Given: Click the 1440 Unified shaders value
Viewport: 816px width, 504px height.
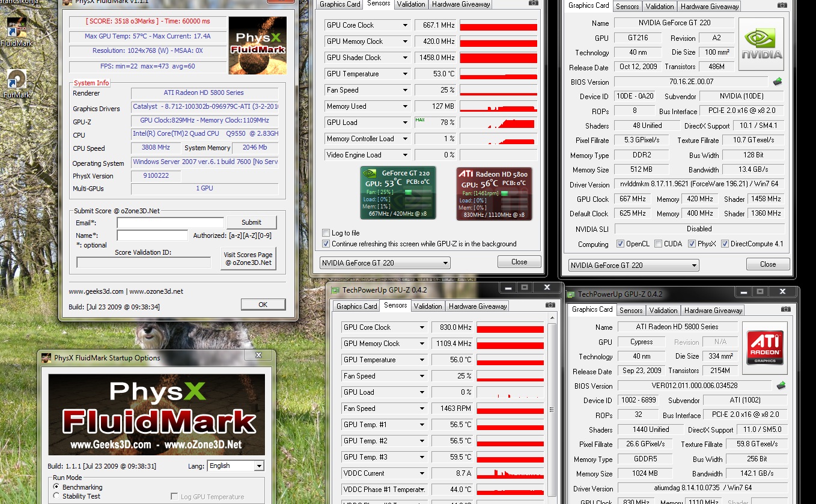Looking at the screenshot, I should click(651, 430).
